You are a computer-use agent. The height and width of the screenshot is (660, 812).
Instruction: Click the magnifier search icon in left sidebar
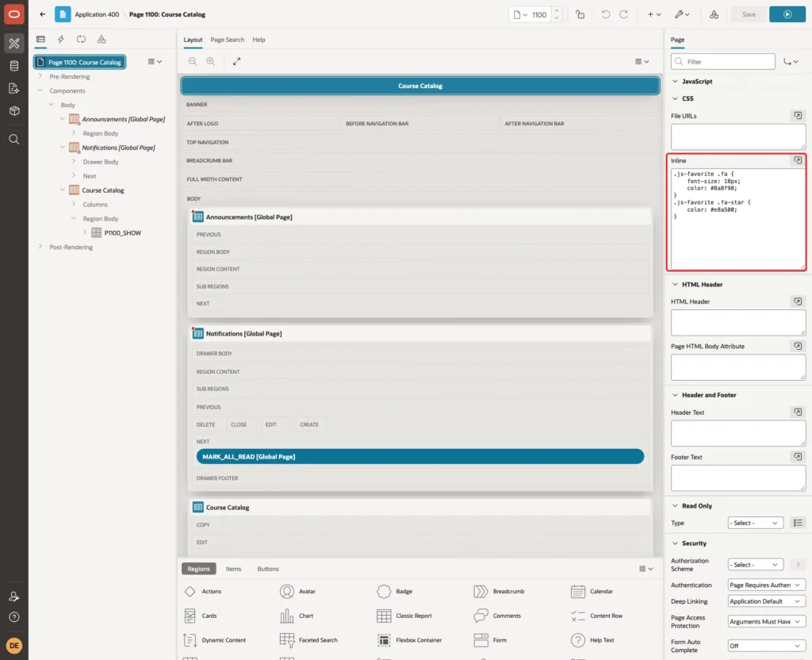(14, 140)
